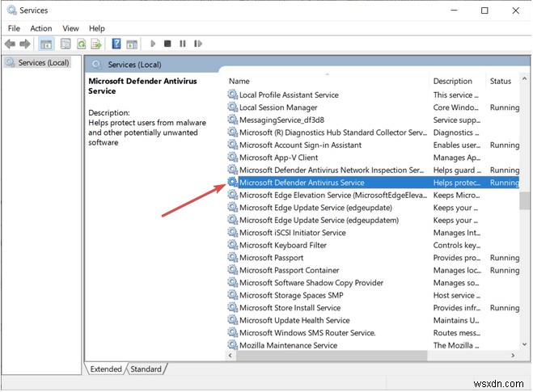The width and height of the screenshot is (533, 392).
Task: Select highlighted Microsoft Defender Antivirus Service row
Action: tap(373, 183)
